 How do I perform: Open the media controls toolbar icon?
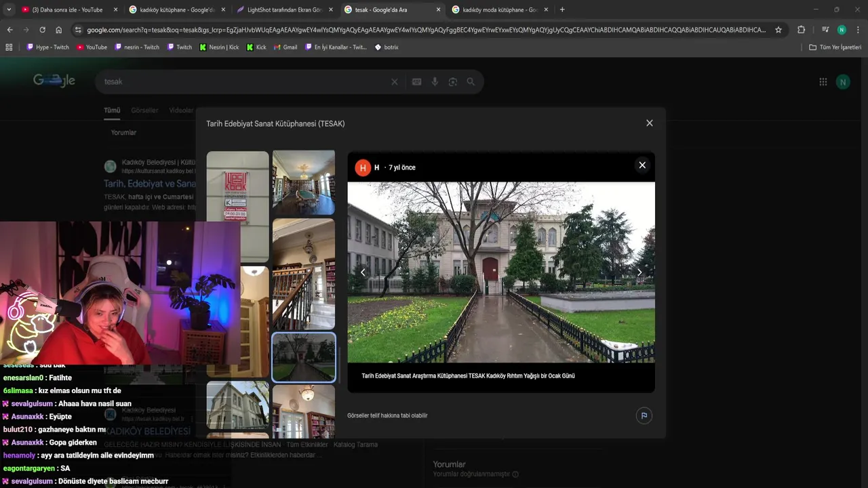825,30
